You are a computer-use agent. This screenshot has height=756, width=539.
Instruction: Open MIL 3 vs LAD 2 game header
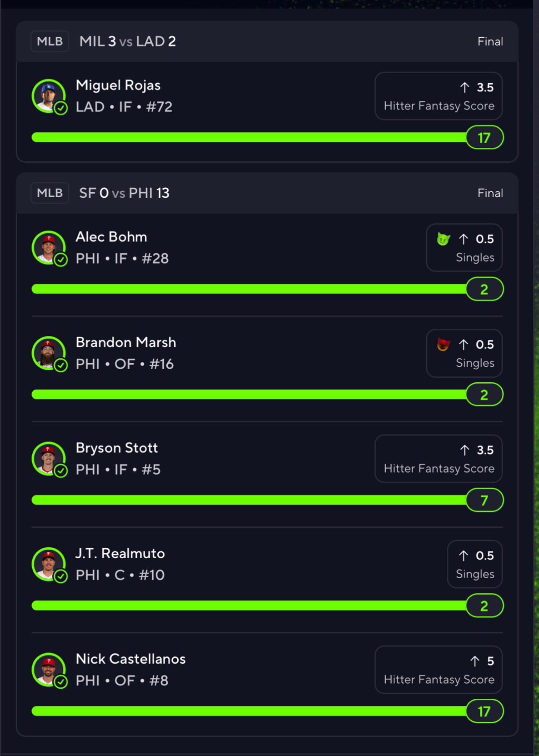pyautogui.click(x=128, y=41)
